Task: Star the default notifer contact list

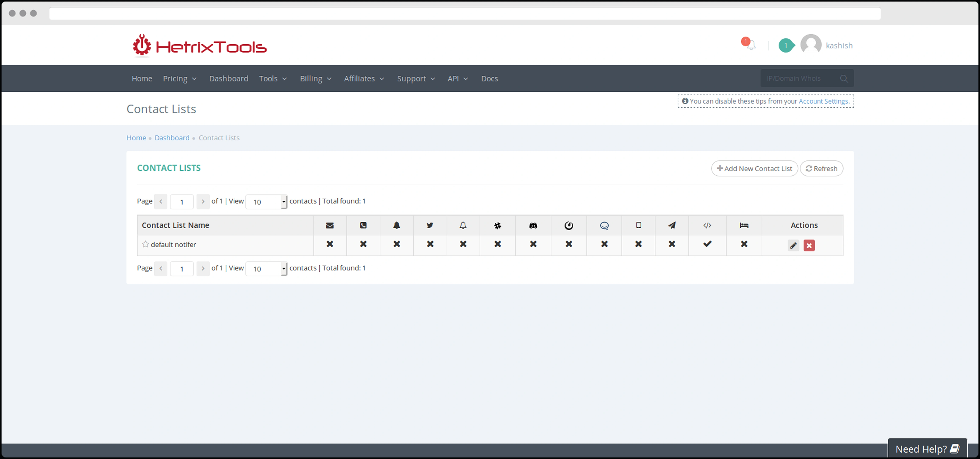Action: click(145, 244)
